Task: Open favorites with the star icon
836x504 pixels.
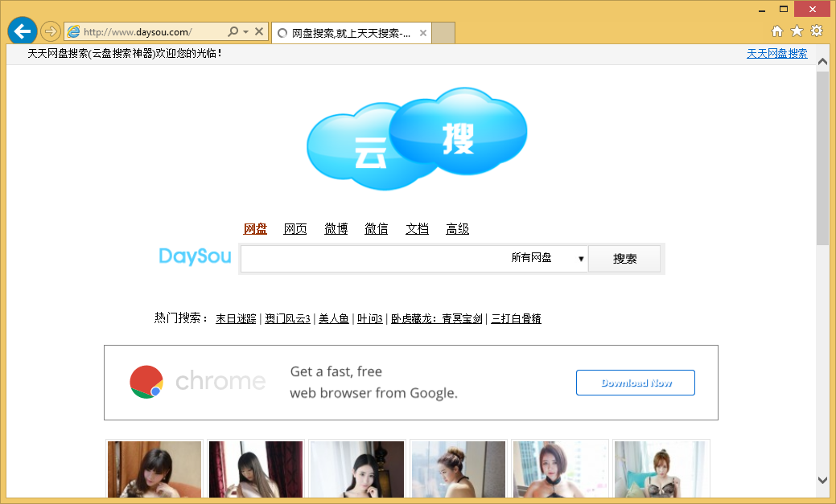Action: point(797,31)
